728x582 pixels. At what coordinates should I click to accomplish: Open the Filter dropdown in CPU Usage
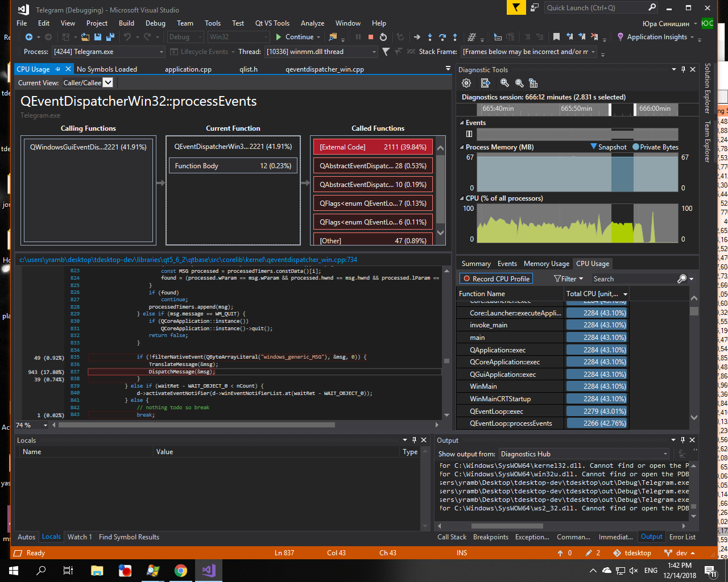568,278
